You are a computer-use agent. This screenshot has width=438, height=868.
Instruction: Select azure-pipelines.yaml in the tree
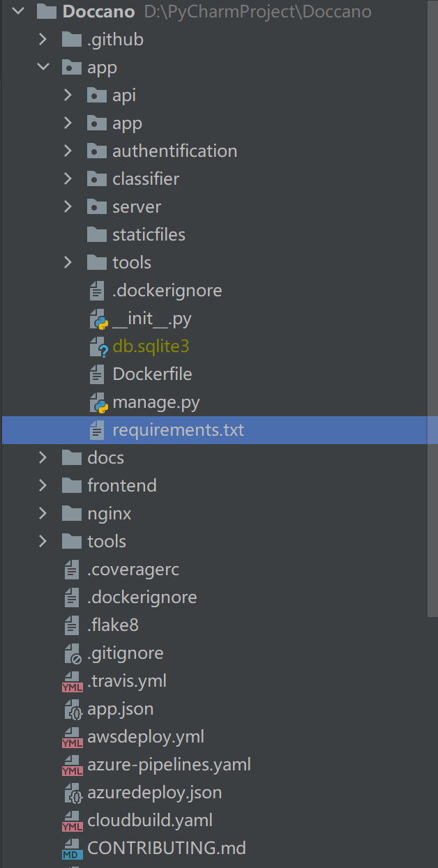click(x=169, y=765)
